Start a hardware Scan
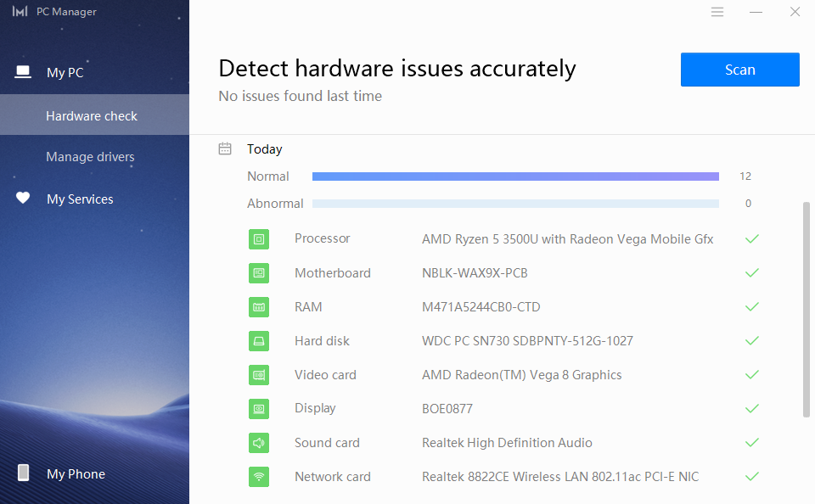815x504 pixels. (739, 70)
